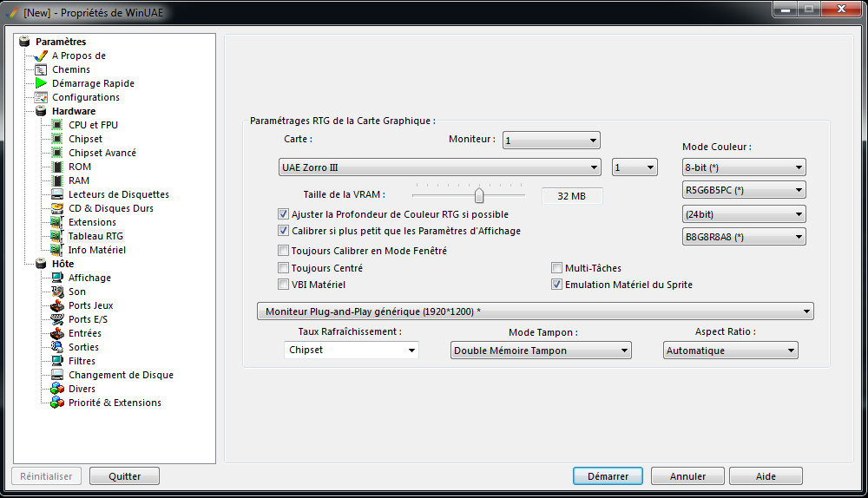The height and width of the screenshot is (498, 868).
Task: Click the CD & Disques Durs icon
Action: (57, 208)
